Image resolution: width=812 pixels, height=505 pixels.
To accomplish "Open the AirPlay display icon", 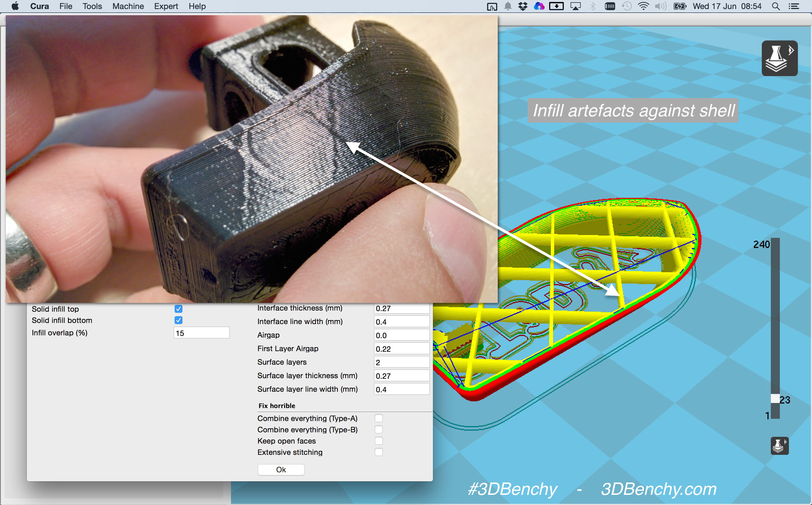I will (x=575, y=6).
